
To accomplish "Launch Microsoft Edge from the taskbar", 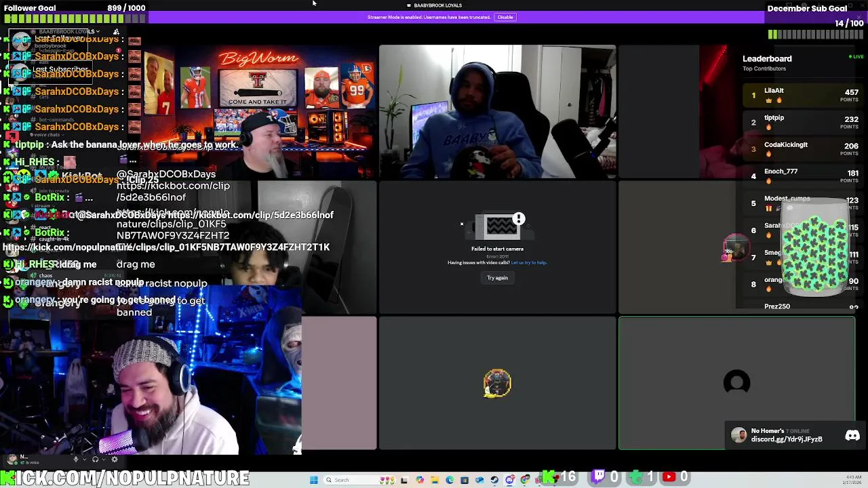I will click(450, 480).
